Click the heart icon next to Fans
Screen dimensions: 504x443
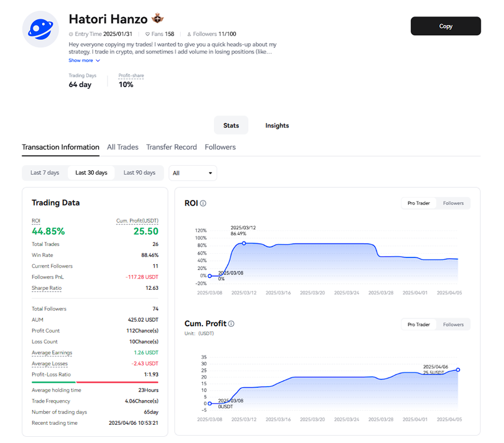147,34
